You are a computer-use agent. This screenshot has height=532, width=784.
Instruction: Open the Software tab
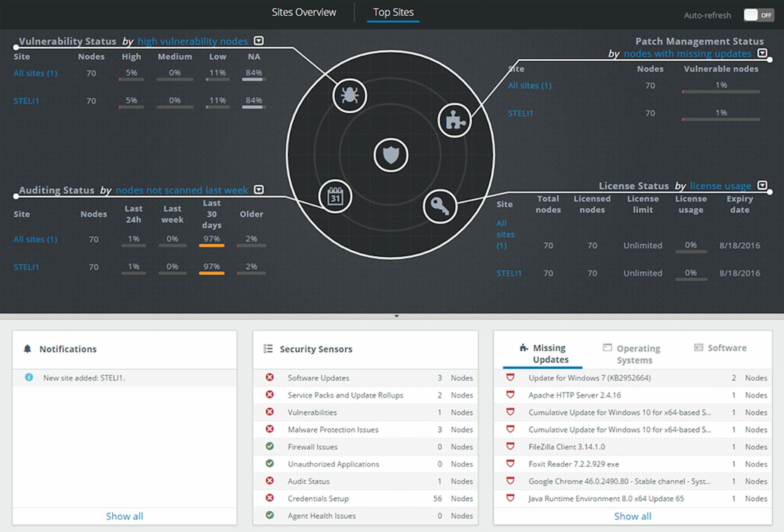(721, 348)
